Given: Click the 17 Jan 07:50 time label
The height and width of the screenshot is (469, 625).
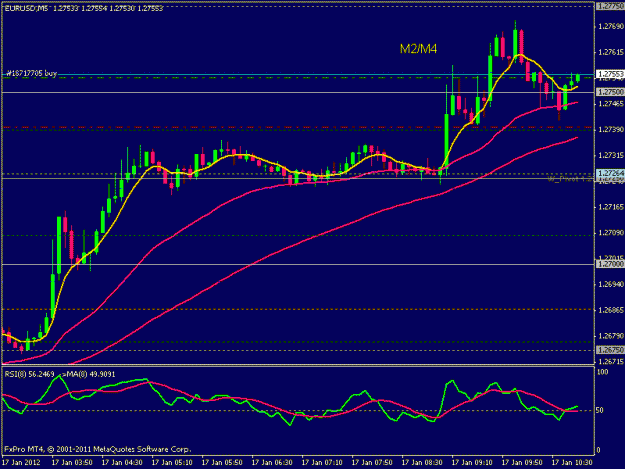Looking at the screenshot, I should click(372, 463).
